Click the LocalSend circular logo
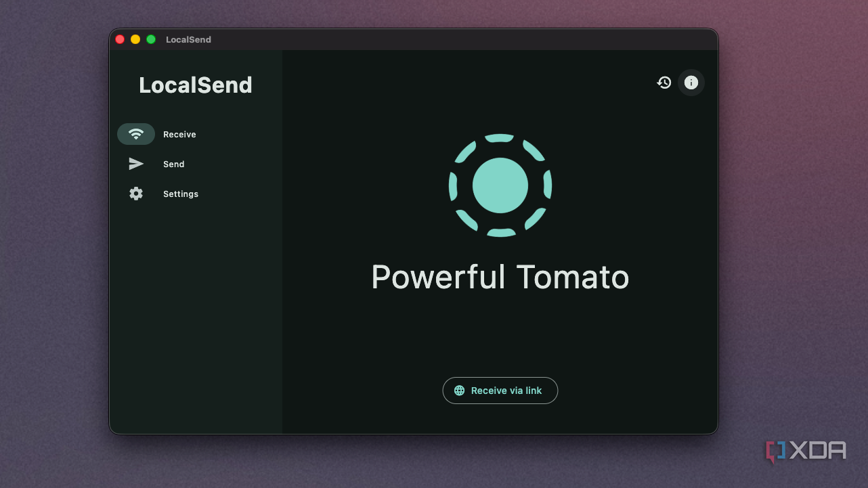This screenshot has height=488, width=868. (x=500, y=185)
